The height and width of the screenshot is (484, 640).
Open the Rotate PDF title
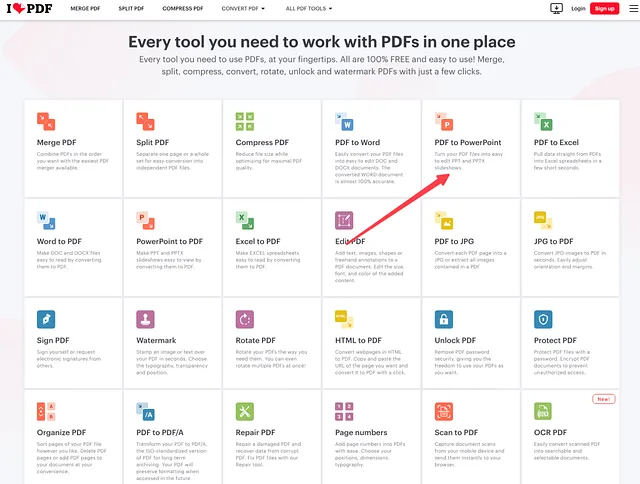pos(255,340)
